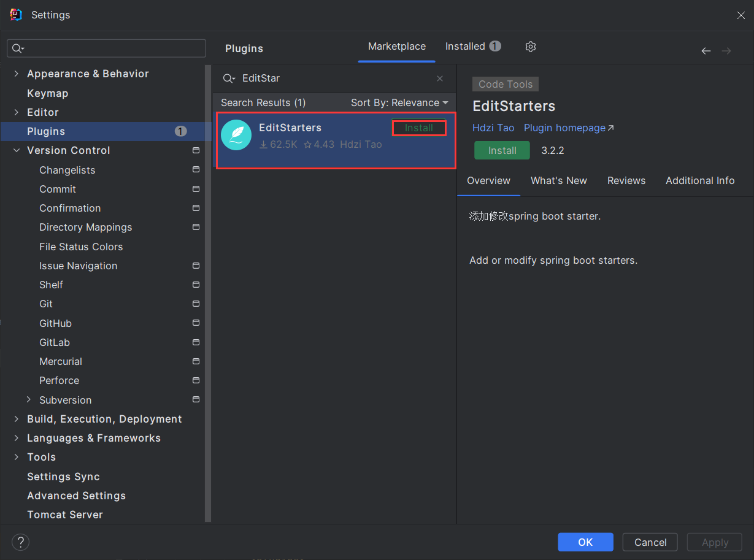Open File Status Colors settings
The height and width of the screenshot is (560, 754).
point(81,247)
